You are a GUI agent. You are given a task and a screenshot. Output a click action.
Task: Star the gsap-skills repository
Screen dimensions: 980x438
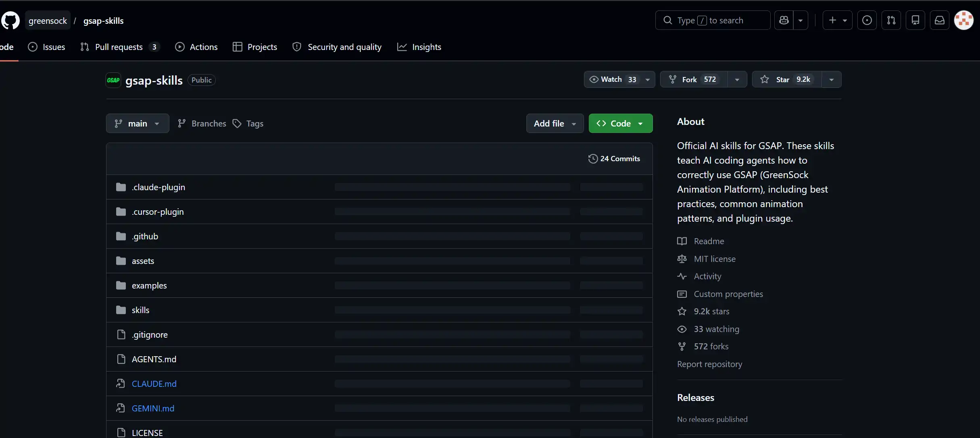point(786,79)
